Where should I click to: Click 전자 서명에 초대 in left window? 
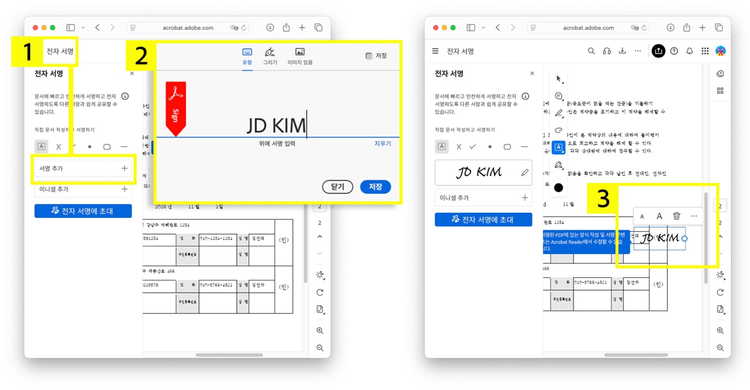(83, 211)
